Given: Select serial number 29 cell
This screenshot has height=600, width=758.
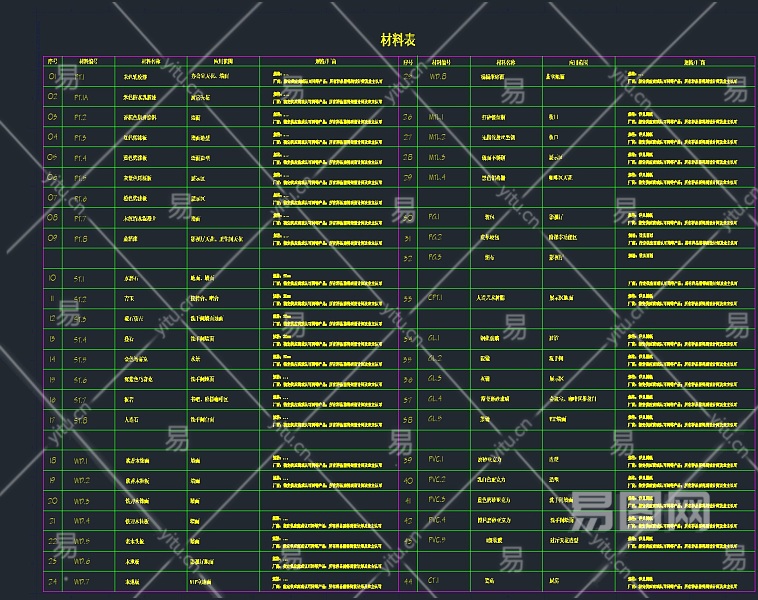Looking at the screenshot, I should (408, 177).
